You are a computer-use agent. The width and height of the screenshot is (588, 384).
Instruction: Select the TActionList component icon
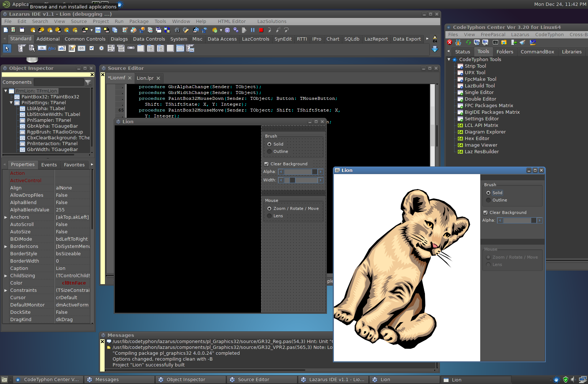[x=190, y=48]
